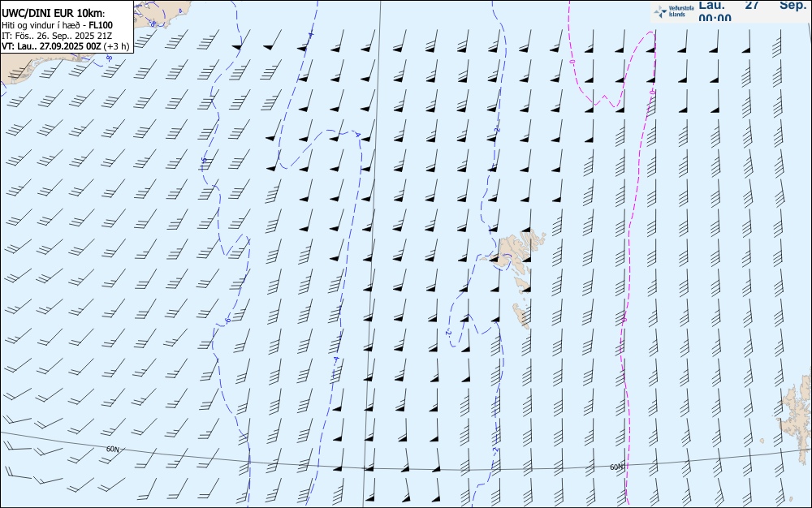Click the 'IT: Fös.. 26. Sep.. 2025 21Z' line
Image resolution: width=812 pixels, height=508 pixels.
point(57,36)
